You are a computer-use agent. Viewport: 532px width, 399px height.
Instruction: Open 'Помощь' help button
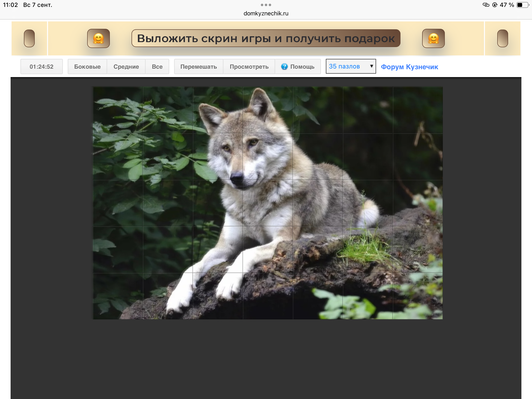click(298, 66)
